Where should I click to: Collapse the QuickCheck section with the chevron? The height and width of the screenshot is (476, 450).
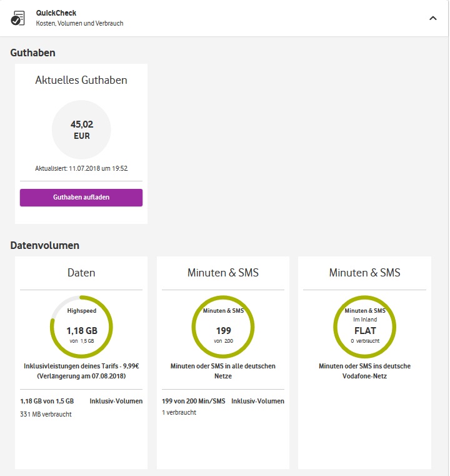(433, 18)
